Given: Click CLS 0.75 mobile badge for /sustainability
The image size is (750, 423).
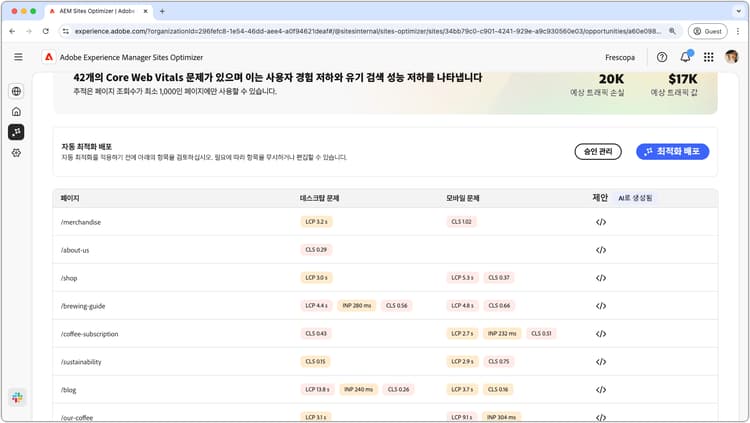Looking at the screenshot, I should 498,362.
